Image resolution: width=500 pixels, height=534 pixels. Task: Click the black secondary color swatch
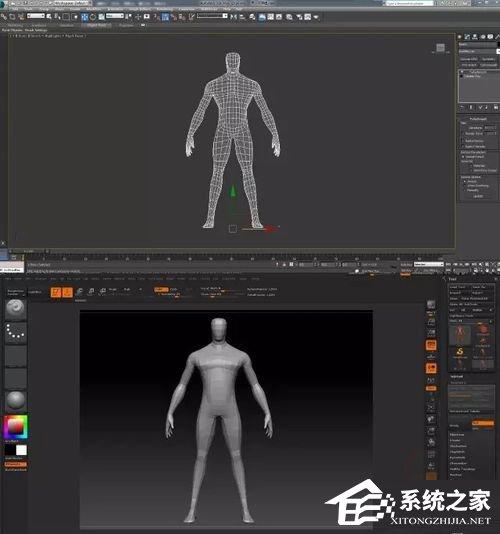[x=10, y=450]
